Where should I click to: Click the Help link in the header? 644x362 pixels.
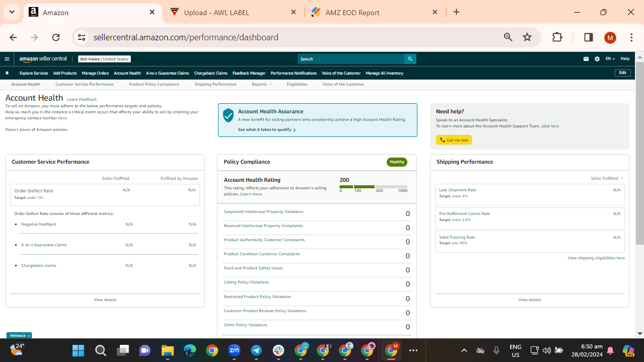click(x=625, y=59)
